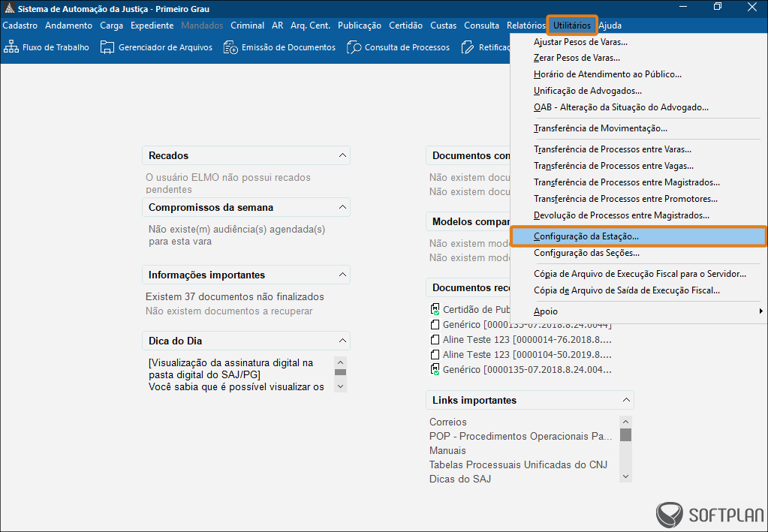Viewport: 768px width, 532px height.
Task: Open the Manuais link
Action: pyautogui.click(x=447, y=450)
